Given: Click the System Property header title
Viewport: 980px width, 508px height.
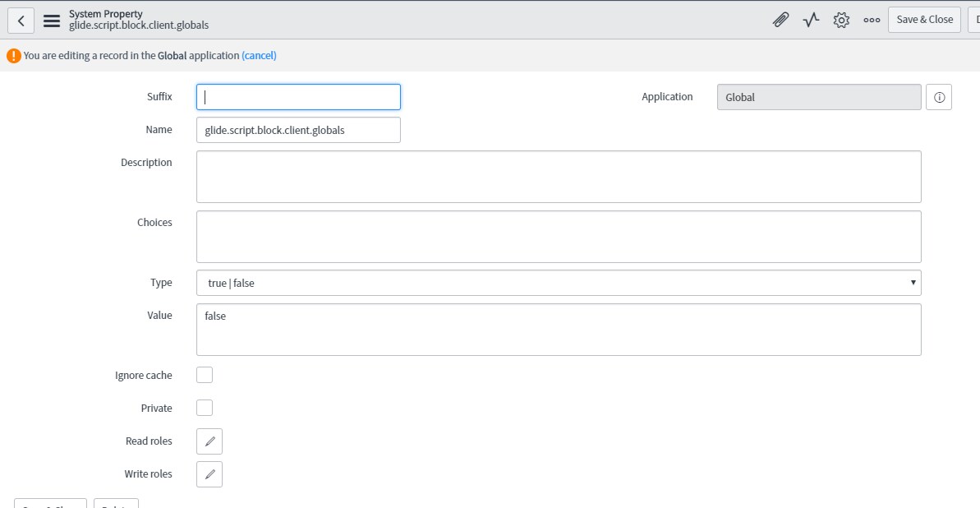Looking at the screenshot, I should coord(106,14).
